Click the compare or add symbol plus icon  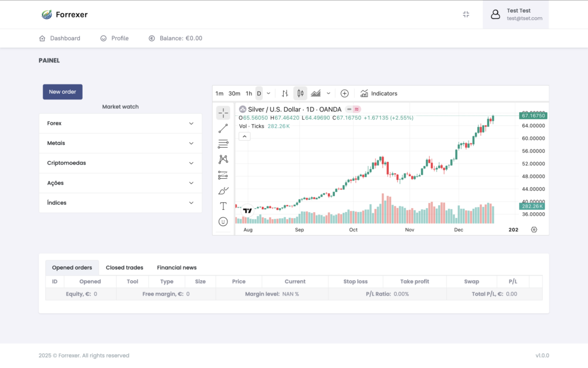tap(345, 93)
